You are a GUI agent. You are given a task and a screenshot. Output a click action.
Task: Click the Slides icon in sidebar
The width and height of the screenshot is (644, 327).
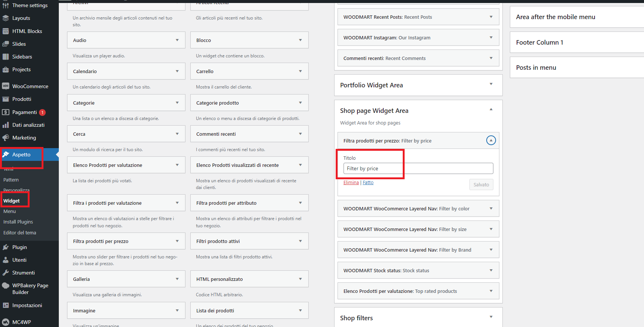pyautogui.click(x=6, y=44)
